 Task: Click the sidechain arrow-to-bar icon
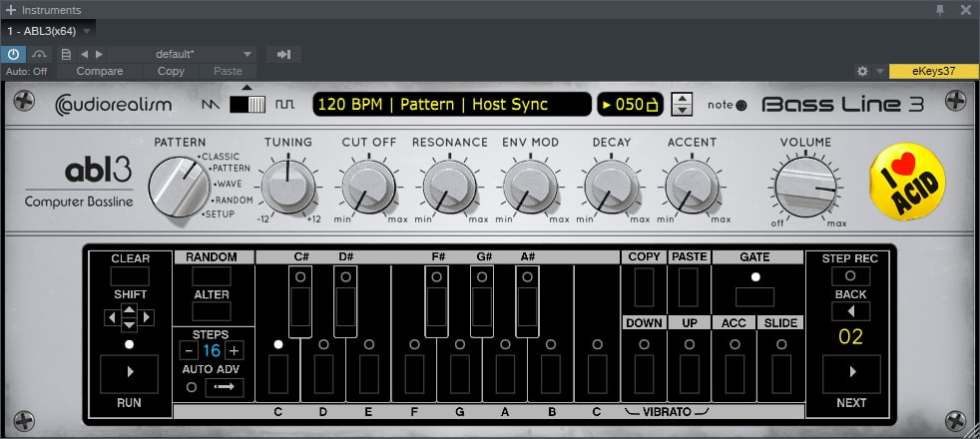(x=283, y=54)
